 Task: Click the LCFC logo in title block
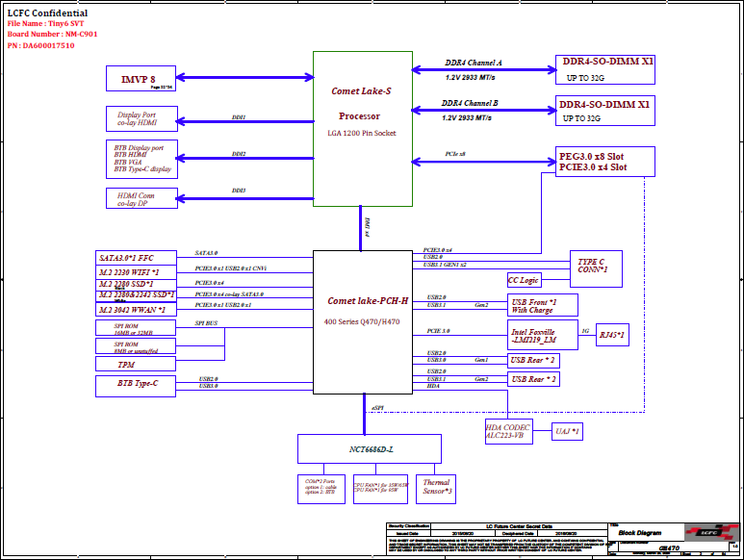click(710, 532)
